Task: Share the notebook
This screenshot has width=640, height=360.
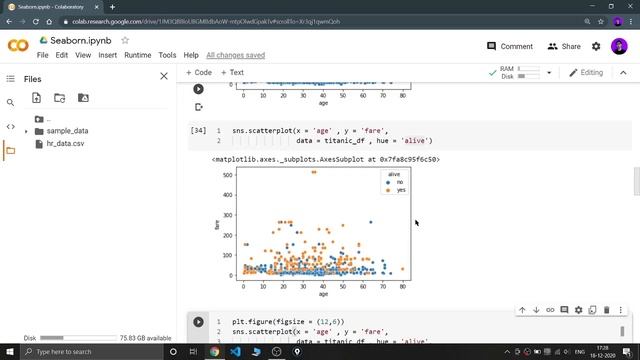Action: (x=564, y=47)
